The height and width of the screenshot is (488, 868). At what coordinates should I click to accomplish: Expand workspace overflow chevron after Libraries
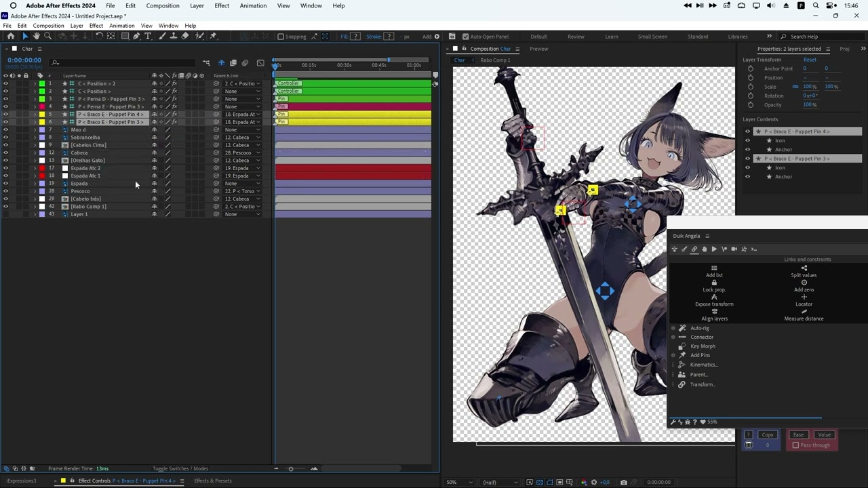pyautogui.click(x=769, y=37)
